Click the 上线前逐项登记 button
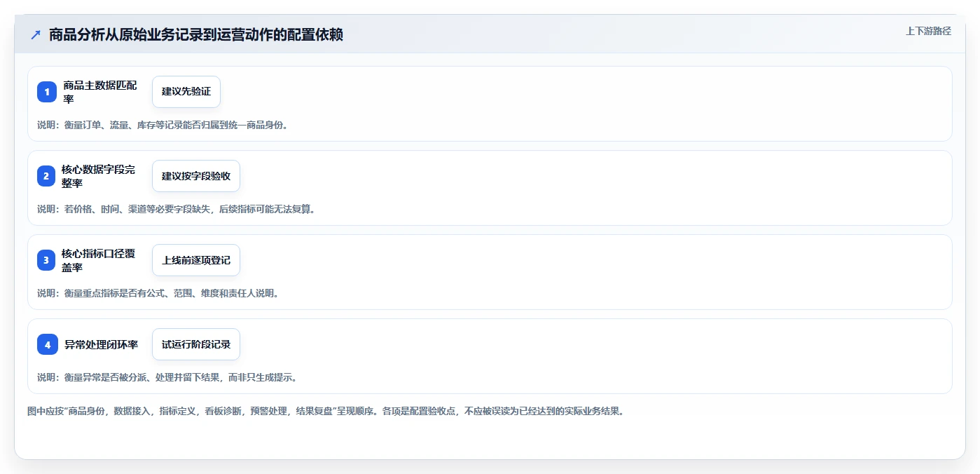 pos(196,260)
